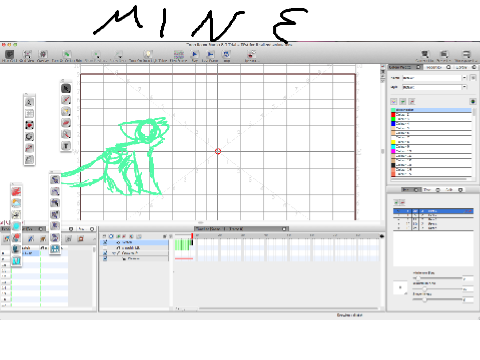Select the dark arrow Select tool in drawing tools palette
Image resolution: width=480 pixels, height=360 pixels.
tap(66, 88)
